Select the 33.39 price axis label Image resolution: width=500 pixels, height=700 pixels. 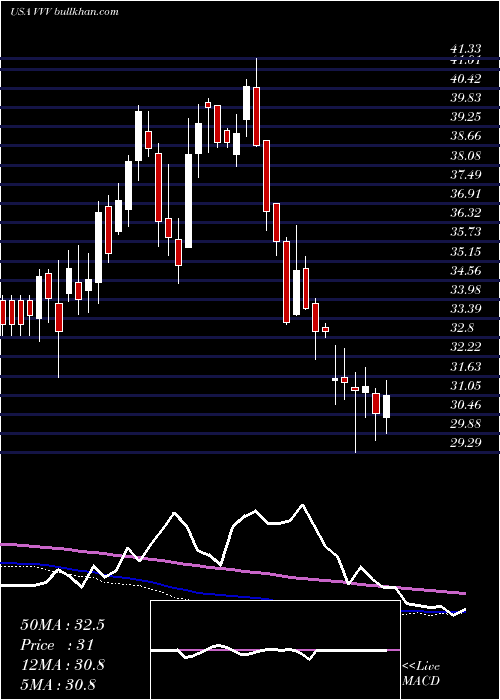click(x=466, y=308)
